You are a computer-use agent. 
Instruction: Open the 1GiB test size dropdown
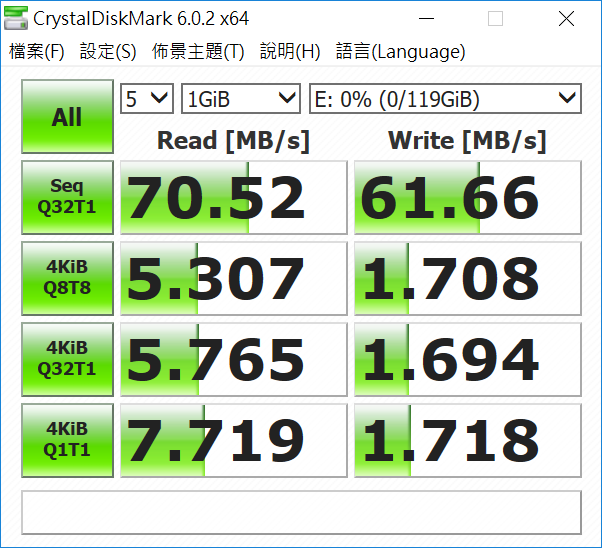[x=241, y=99]
